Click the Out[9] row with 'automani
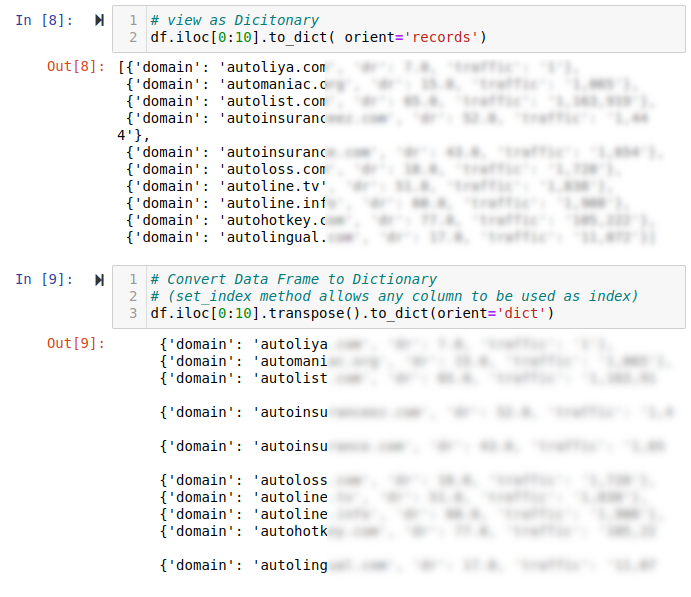The image size is (691, 597). tap(416, 361)
